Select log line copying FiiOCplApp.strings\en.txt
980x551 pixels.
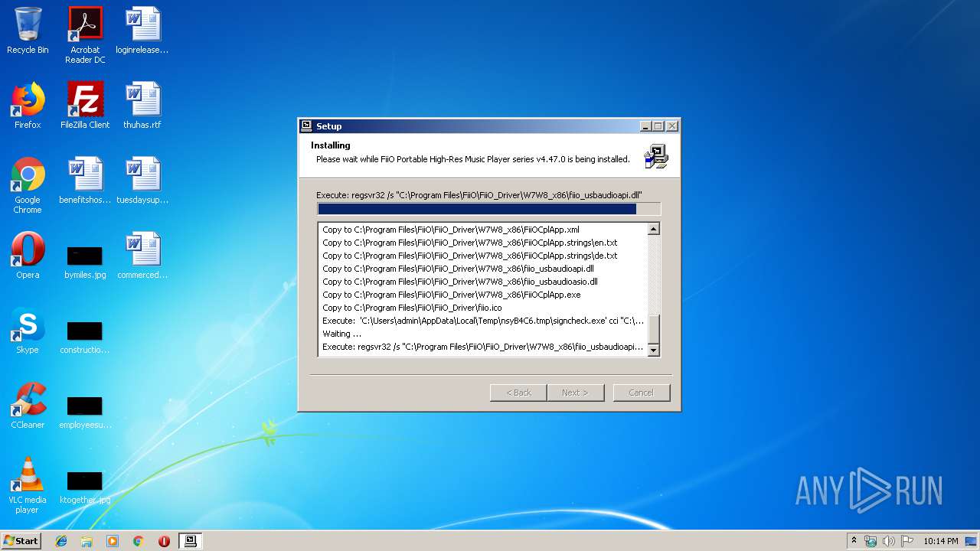[469, 243]
